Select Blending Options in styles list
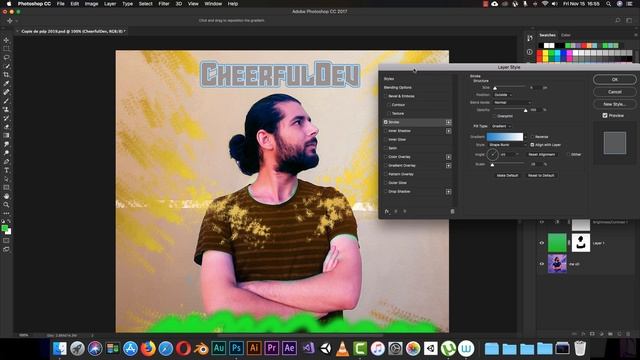Viewport: 640px width, 360px height. click(398, 87)
